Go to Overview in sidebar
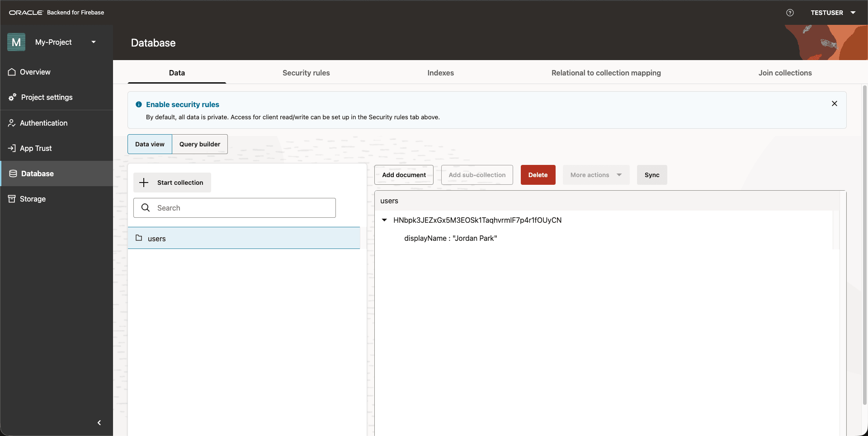 (x=57, y=72)
